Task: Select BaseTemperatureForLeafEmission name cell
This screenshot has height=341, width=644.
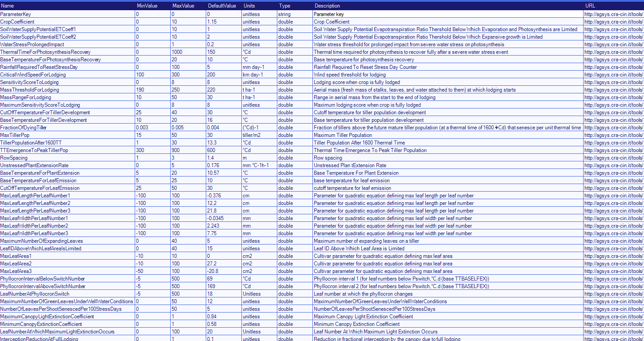Action: pyautogui.click(x=68, y=181)
